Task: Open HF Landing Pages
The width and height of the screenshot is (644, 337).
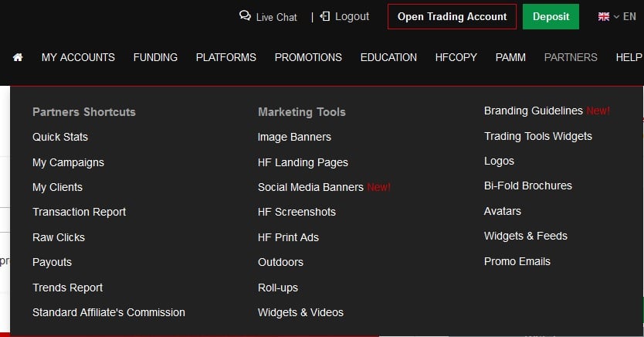Action: tap(303, 162)
